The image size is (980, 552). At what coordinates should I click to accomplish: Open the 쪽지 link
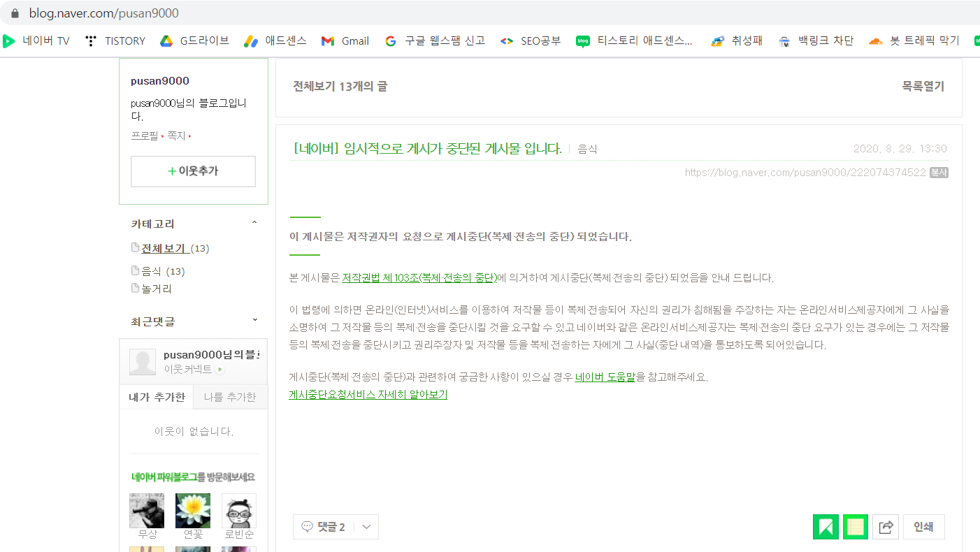pos(176,136)
